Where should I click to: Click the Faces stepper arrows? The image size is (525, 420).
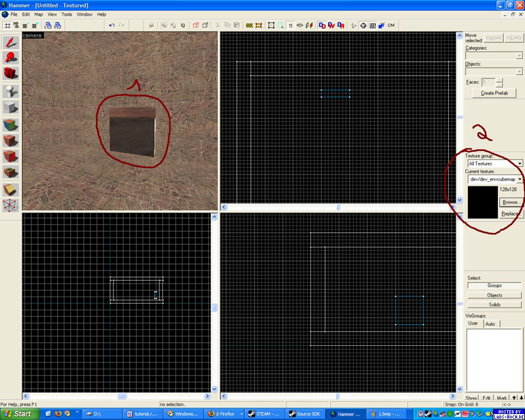(x=499, y=82)
